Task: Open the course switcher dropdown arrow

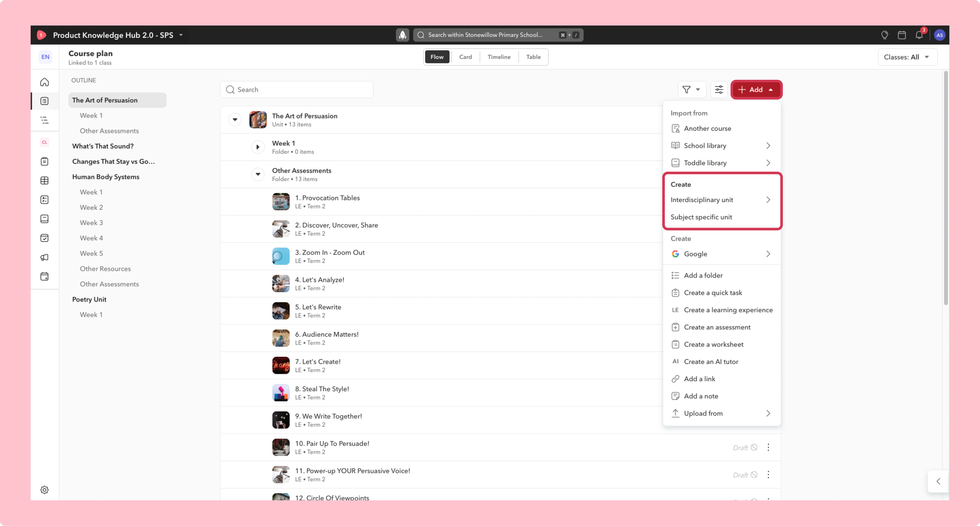Action: (x=181, y=35)
